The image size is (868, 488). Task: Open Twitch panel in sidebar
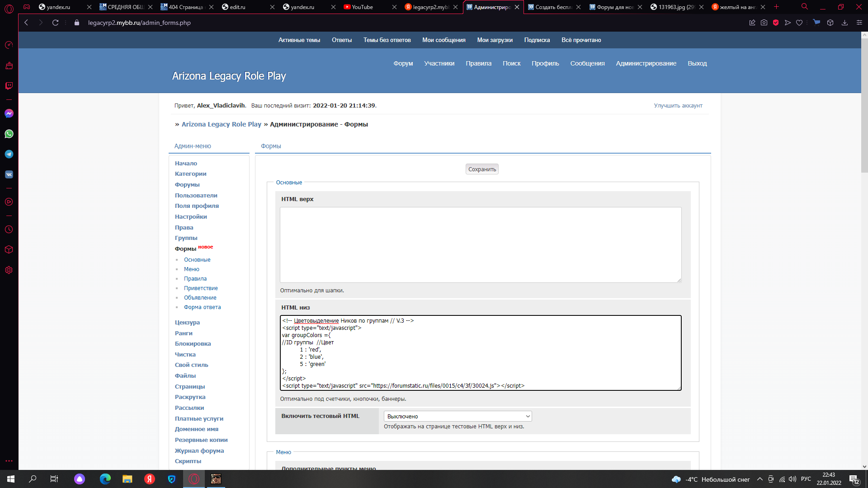(9, 85)
